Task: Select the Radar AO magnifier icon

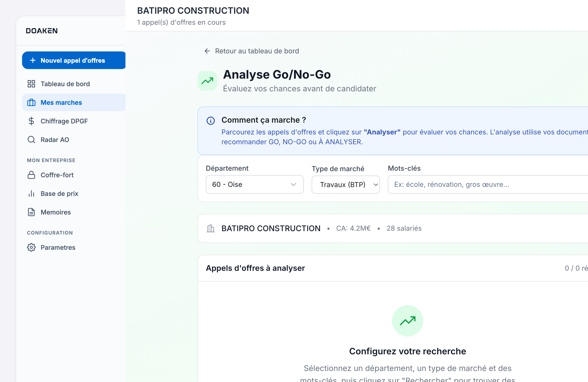Action: point(31,140)
